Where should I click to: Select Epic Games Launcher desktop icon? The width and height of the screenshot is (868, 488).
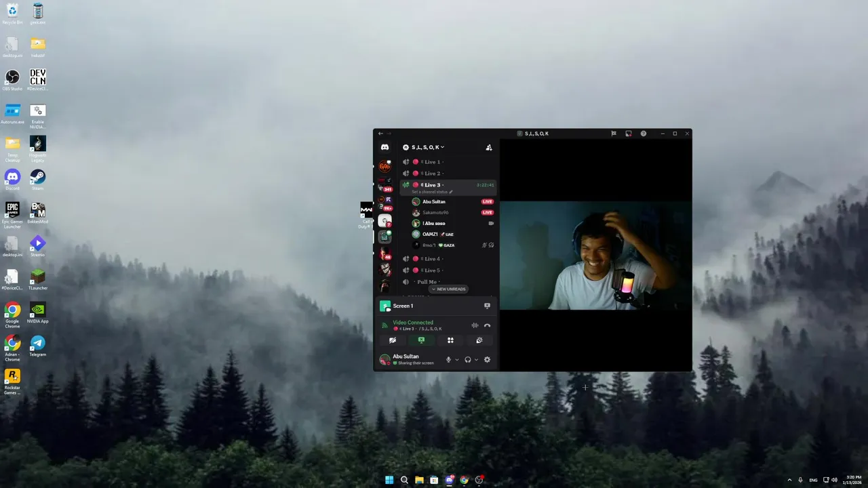point(12,215)
